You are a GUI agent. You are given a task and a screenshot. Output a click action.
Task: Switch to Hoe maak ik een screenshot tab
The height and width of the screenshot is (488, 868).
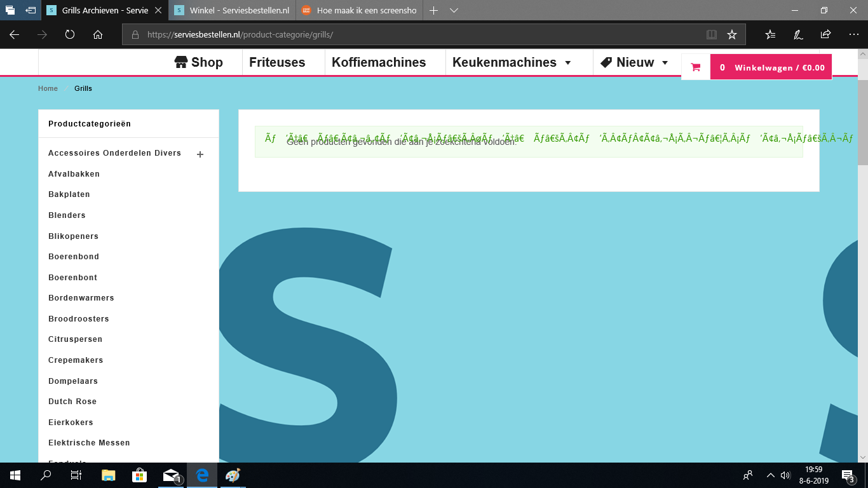(x=358, y=10)
